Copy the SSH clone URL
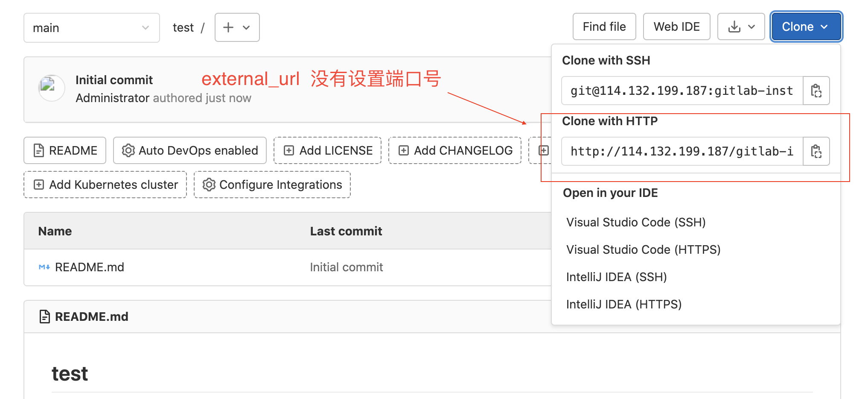868x399 pixels. click(x=816, y=91)
